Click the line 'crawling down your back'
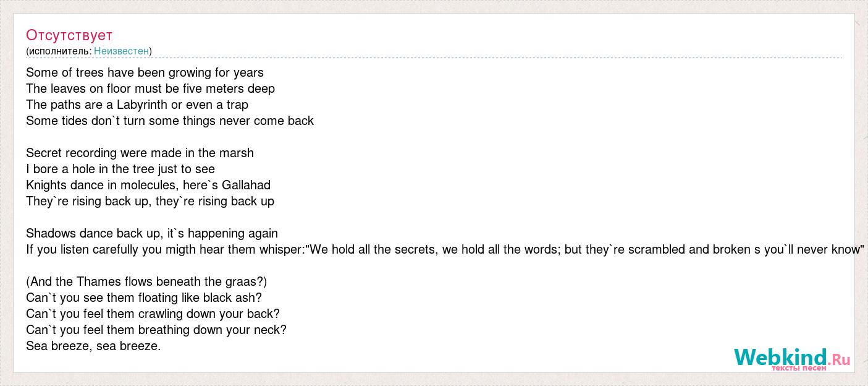 tap(153, 314)
